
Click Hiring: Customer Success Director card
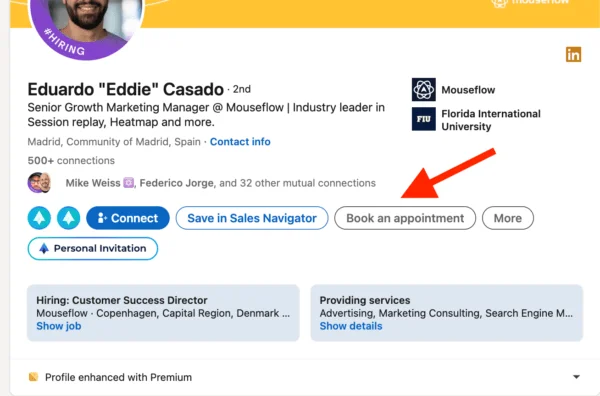pos(163,313)
